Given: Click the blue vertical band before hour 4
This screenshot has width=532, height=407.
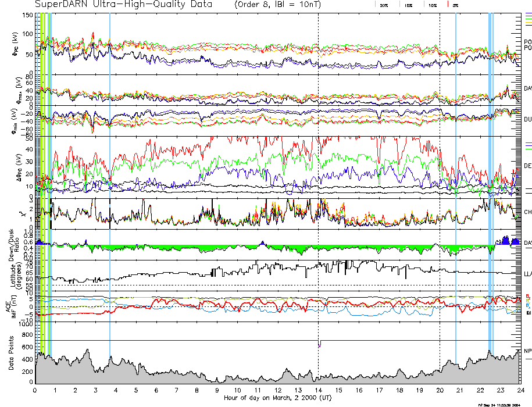Looking at the screenshot, I should 110,174.
